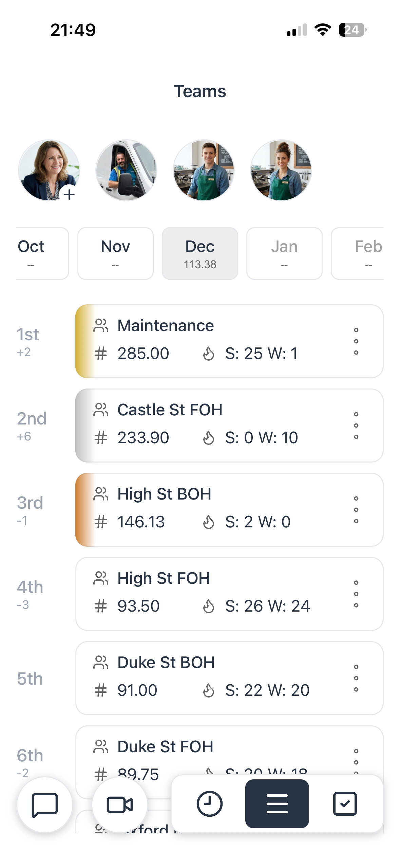Open more options for High St FOH
400x868 pixels.
(356, 594)
